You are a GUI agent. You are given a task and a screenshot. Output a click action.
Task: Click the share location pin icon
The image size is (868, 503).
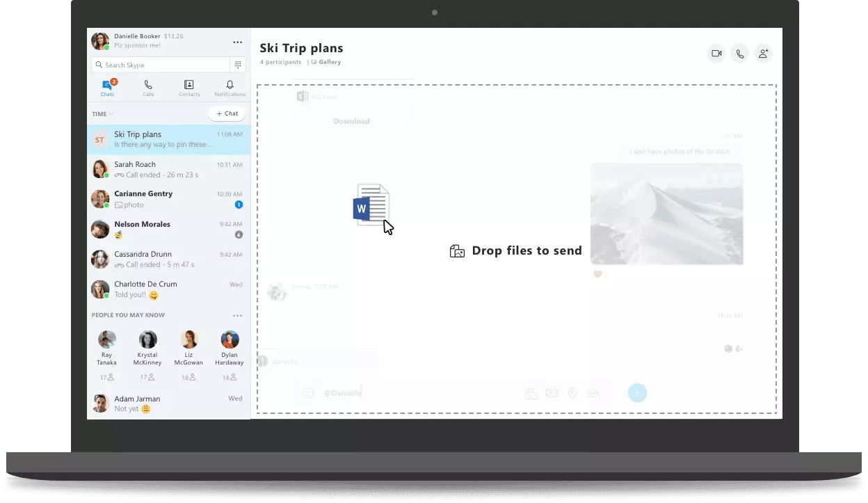pos(572,393)
